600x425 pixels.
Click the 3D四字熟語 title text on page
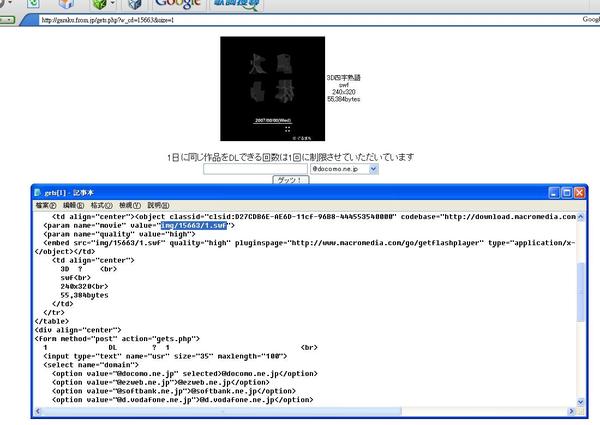[343, 78]
